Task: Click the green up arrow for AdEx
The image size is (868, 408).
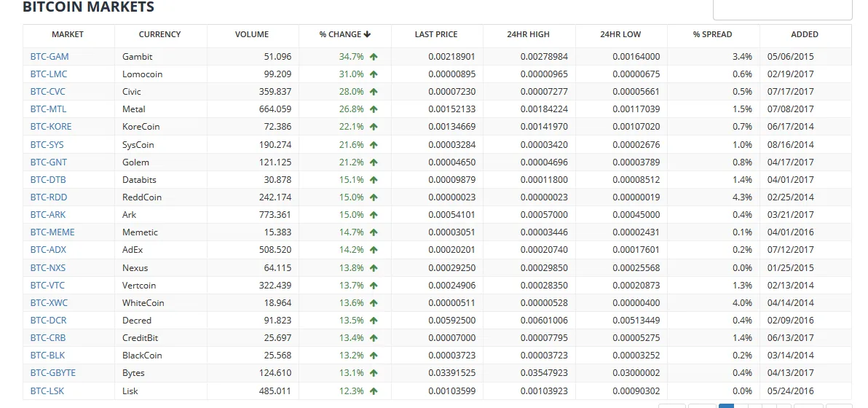Action: [374, 250]
